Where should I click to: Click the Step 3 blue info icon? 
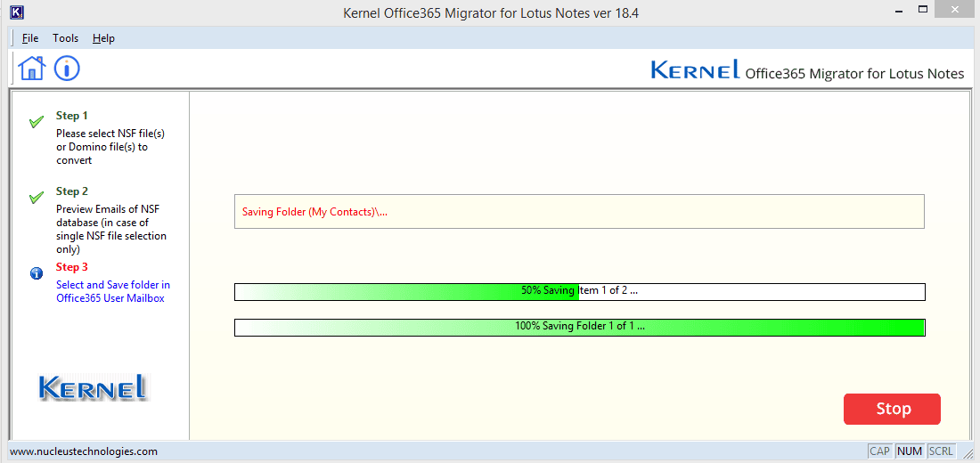37,273
